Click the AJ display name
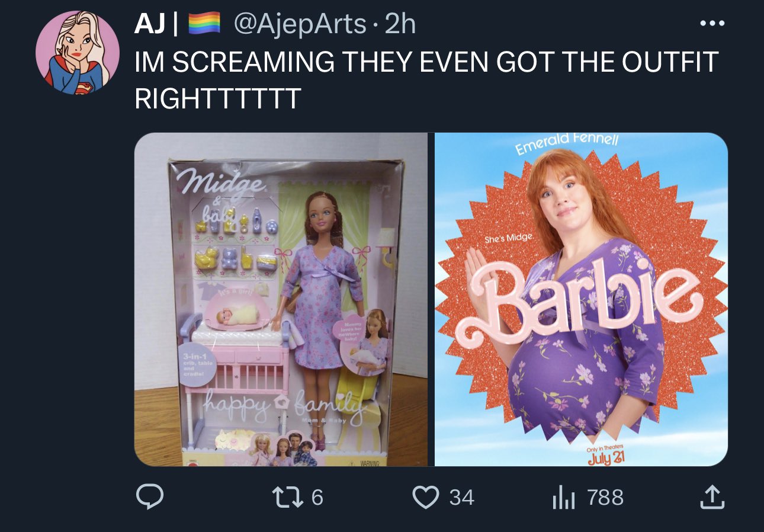The width and height of the screenshot is (764, 532). click(150, 24)
